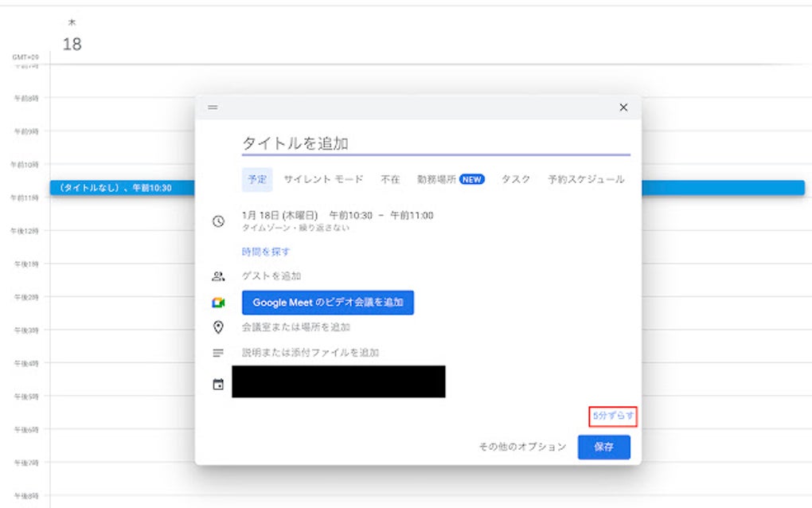Click the guests icon to add people

[x=217, y=276]
